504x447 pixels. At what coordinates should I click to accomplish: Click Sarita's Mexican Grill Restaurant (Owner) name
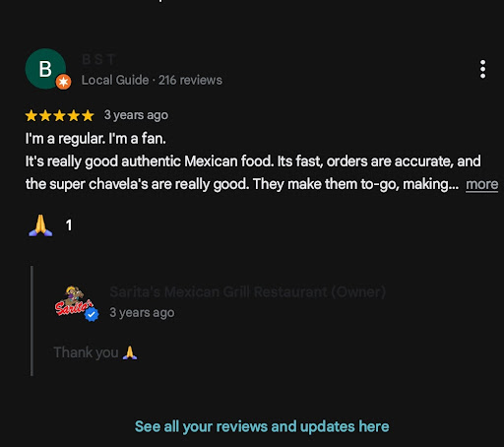coord(248,291)
